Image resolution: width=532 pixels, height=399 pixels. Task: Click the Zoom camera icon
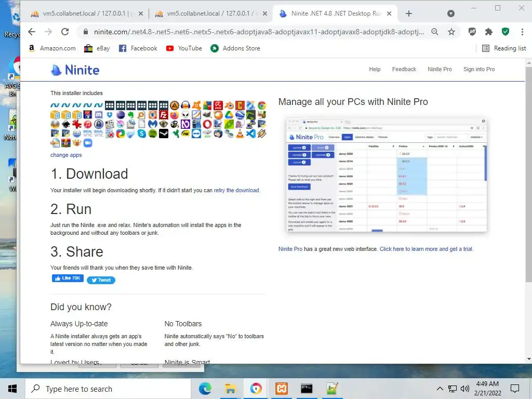click(88, 142)
